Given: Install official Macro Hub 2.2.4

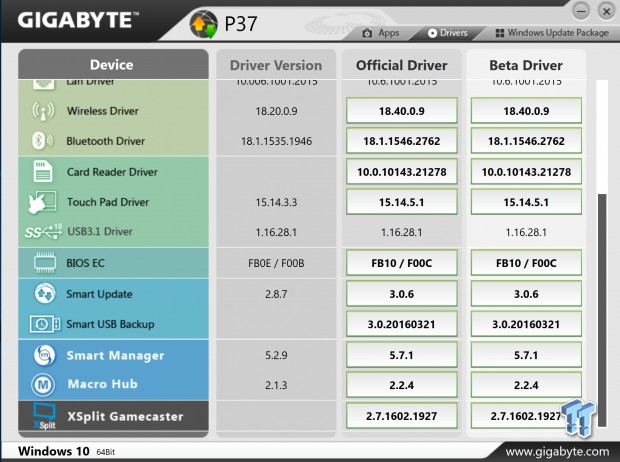Looking at the screenshot, I should click(x=402, y=385).
